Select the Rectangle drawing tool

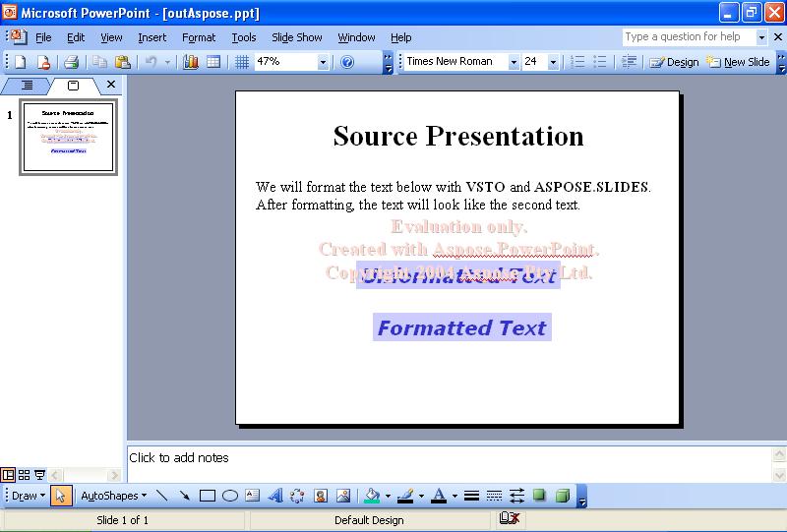pyautogui.click(x=208, y=496)
